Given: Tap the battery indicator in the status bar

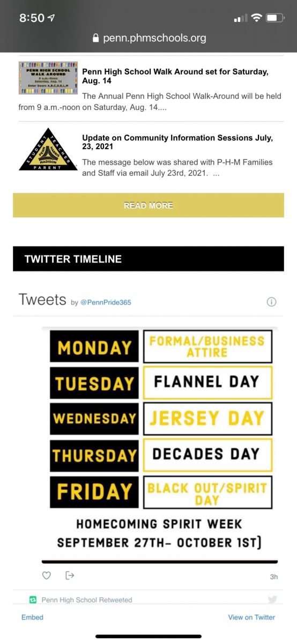Looking at the screenshot, I should coord(275,18).
